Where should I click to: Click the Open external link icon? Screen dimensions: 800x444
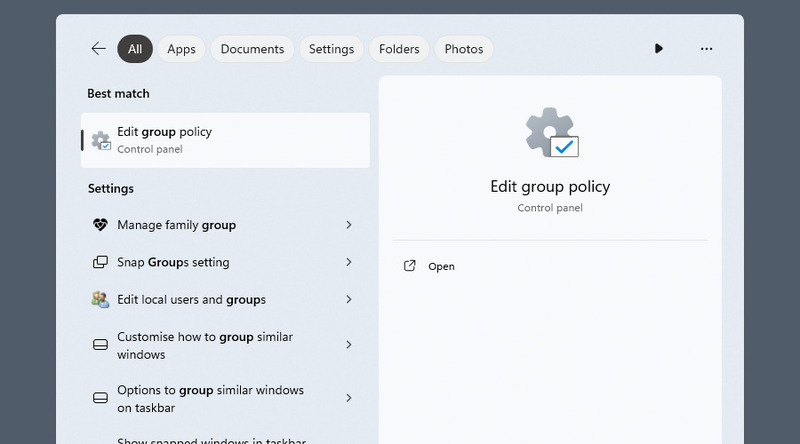tap(409, 266)
